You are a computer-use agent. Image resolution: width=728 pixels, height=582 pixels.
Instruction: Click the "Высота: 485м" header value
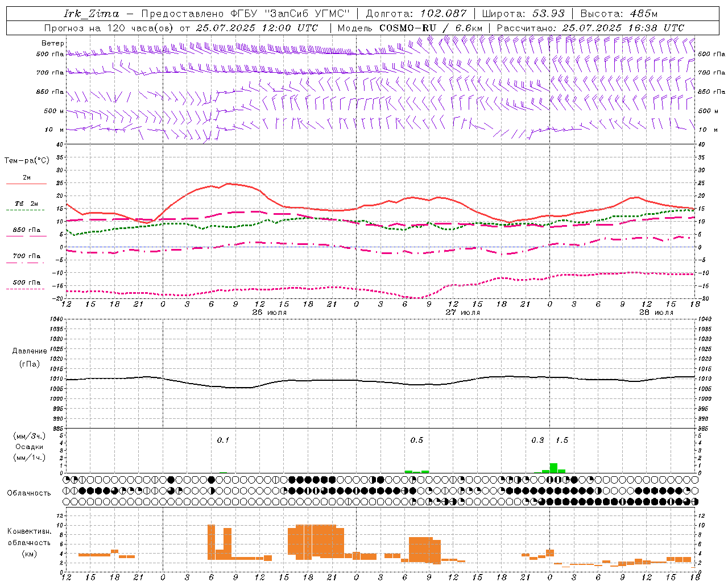(619, 14)
